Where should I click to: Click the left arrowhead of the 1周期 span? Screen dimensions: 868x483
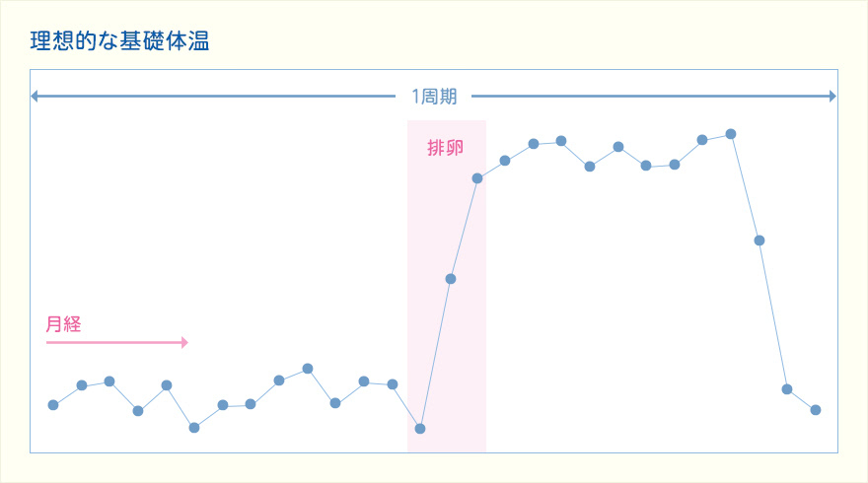point(36,97)
